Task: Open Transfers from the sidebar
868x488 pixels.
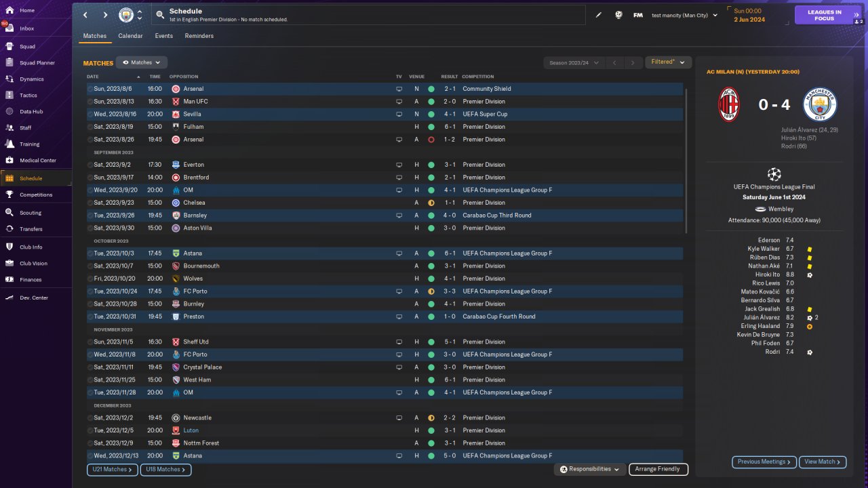Action: point(36,229)
